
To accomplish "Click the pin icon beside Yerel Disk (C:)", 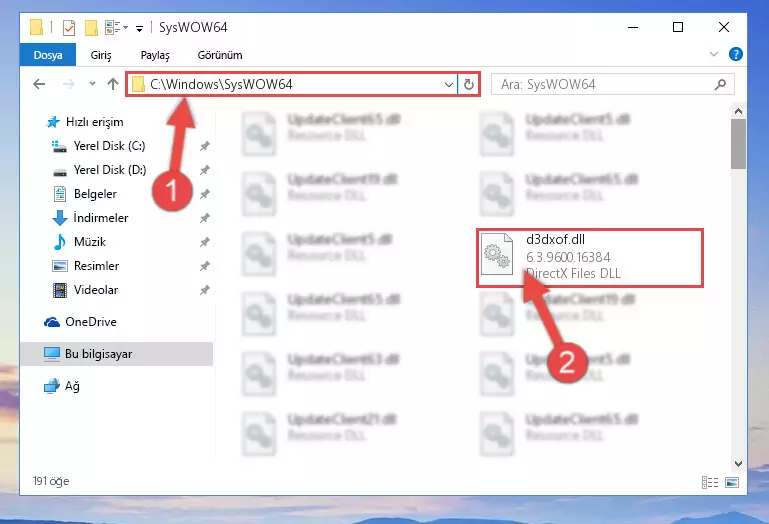I will [x=205, y=146].
